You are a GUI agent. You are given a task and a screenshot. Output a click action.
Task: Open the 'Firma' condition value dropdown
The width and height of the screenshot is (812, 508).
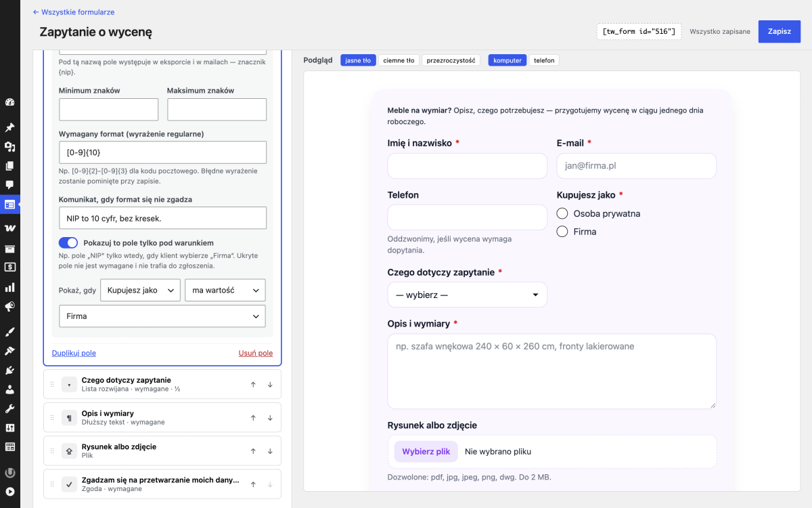(x=162, y=316)
